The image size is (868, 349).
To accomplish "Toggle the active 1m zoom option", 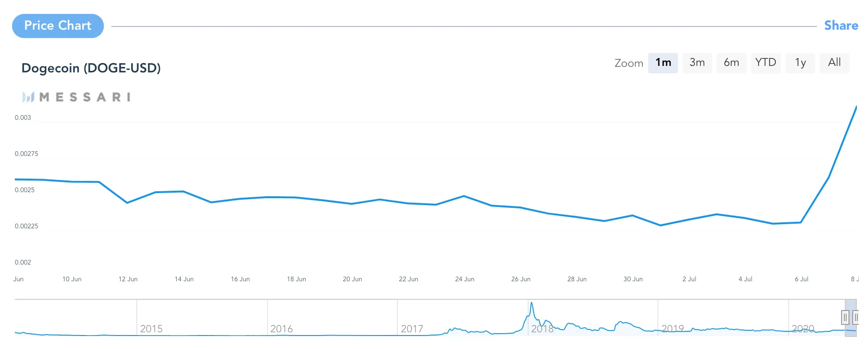I will 663,62.
